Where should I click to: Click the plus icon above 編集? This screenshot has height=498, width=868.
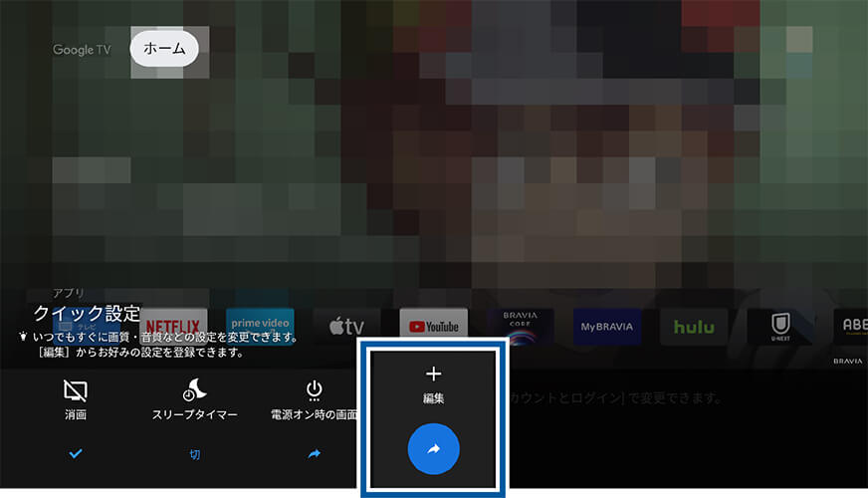click(x=433, y=374)
